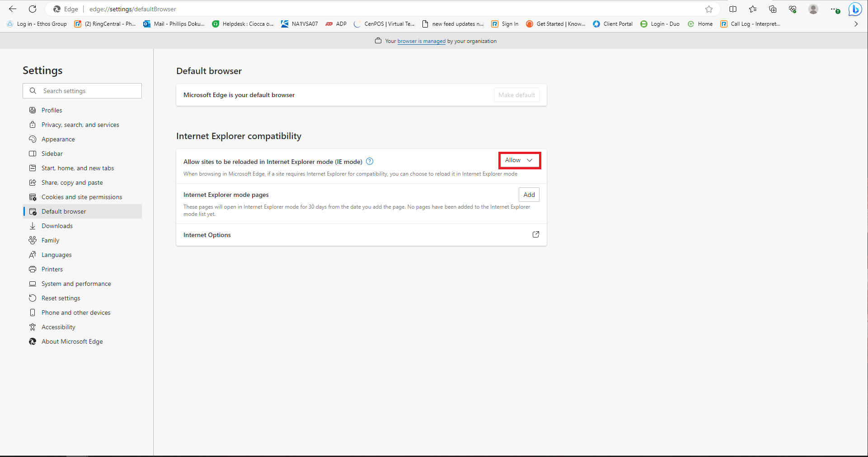Open Internet Options external link icon
This screenshot has width=868, height=457.
coord(536,234)
